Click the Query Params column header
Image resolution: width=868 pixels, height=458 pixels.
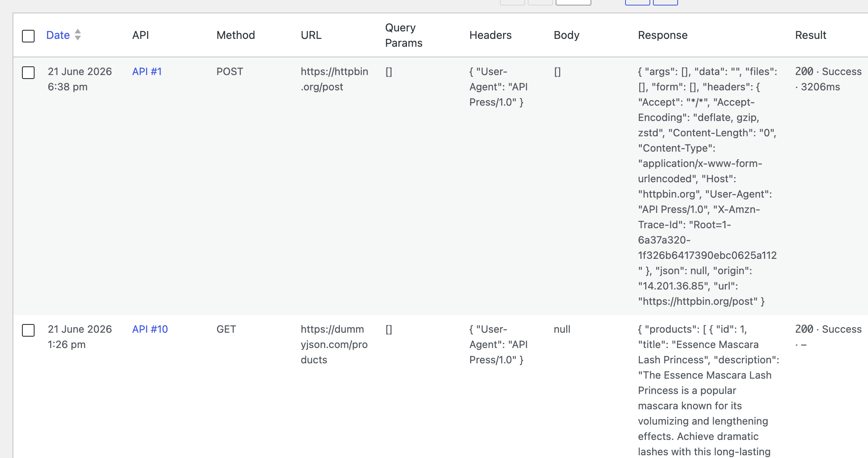[404, 35]
